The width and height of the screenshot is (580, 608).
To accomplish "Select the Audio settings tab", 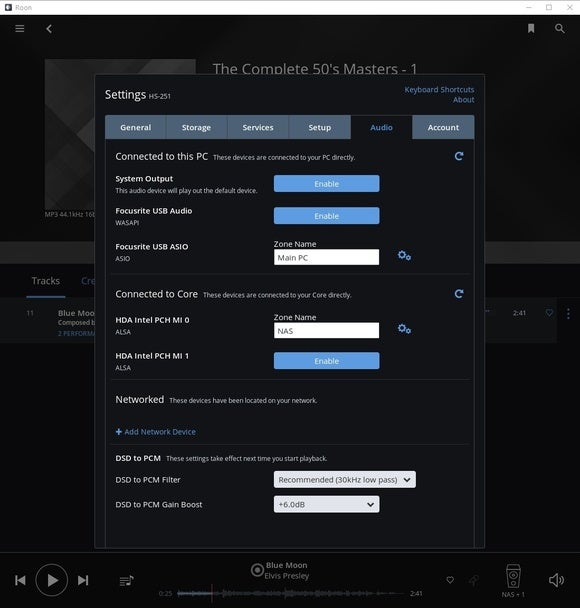I will click(x=381, y=127).
